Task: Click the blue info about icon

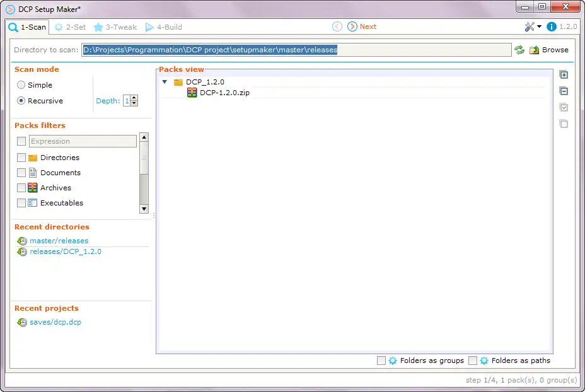Action: point(551,26)
